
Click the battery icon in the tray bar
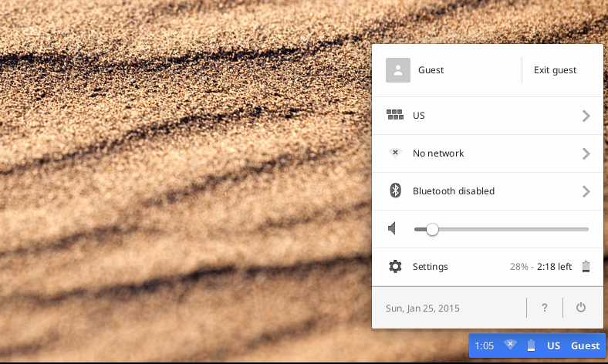pyautogui.click(x=531, y=345)
